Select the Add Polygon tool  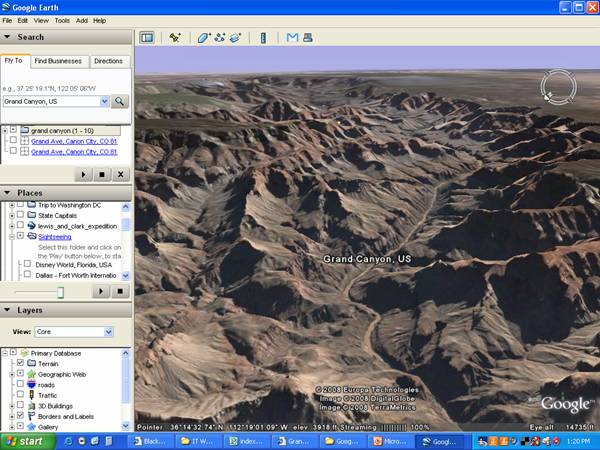[203, 38]
